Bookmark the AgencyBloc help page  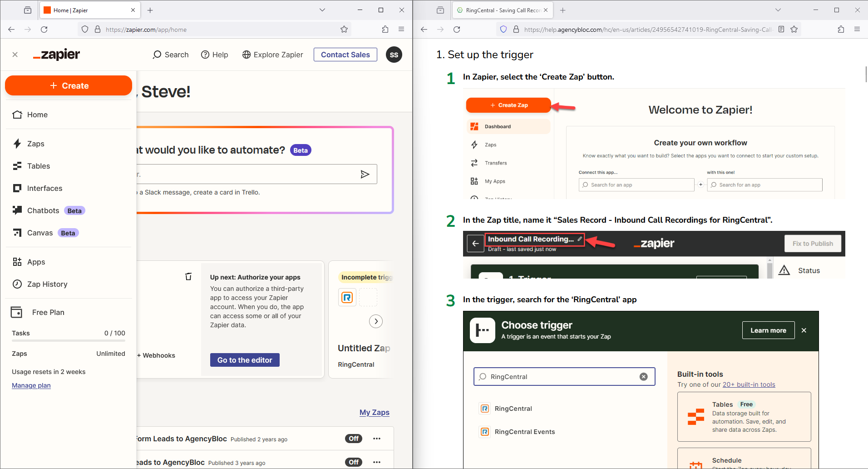794,29
